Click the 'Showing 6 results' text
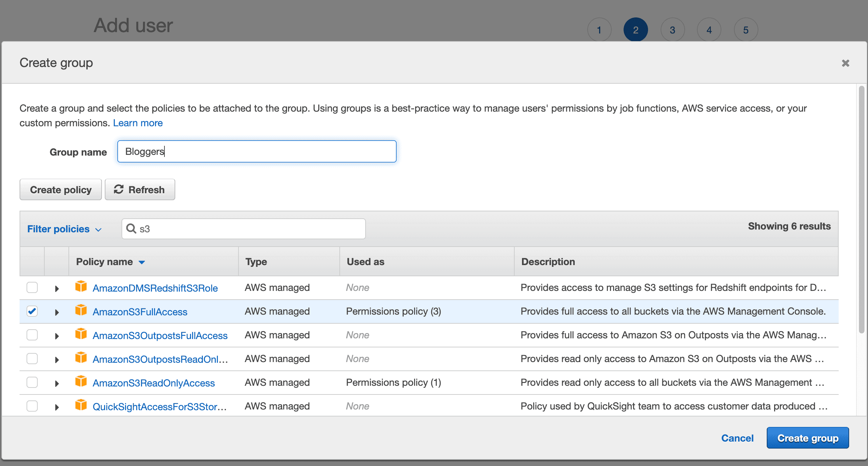This screenshot has height=466, width=868. point(789,226)
